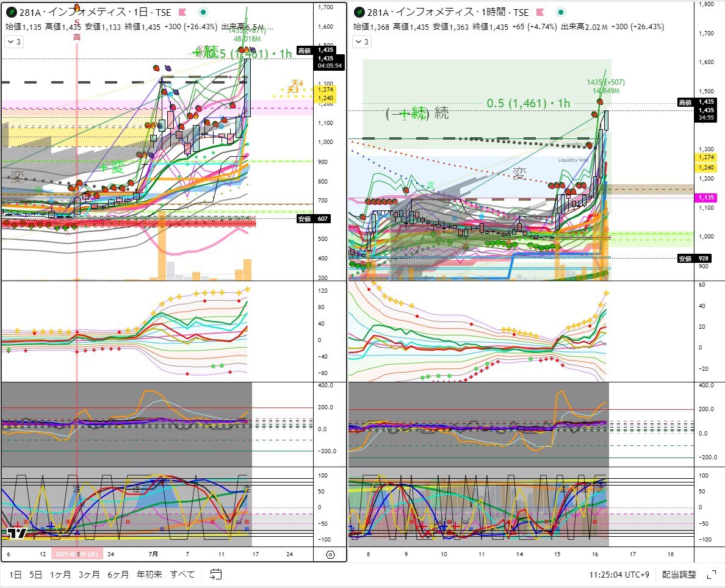The height and width of the screenshot is (588, 725).
Task: Click the pink flag icon on the 1時間 chart
Action: (540, 12)
